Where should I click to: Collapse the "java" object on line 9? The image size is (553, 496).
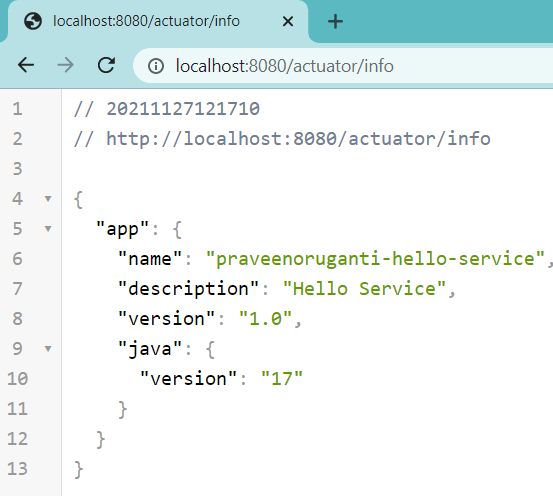pos(48,349)
